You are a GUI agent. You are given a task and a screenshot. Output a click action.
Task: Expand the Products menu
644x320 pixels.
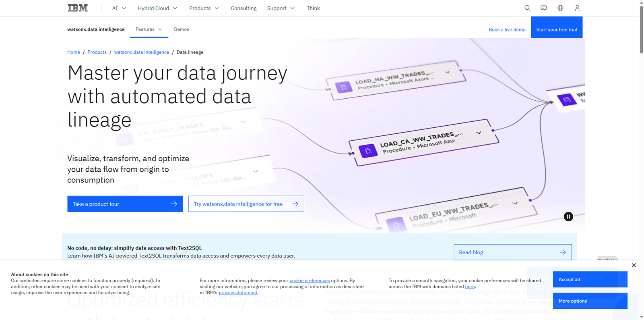point(204,8)
